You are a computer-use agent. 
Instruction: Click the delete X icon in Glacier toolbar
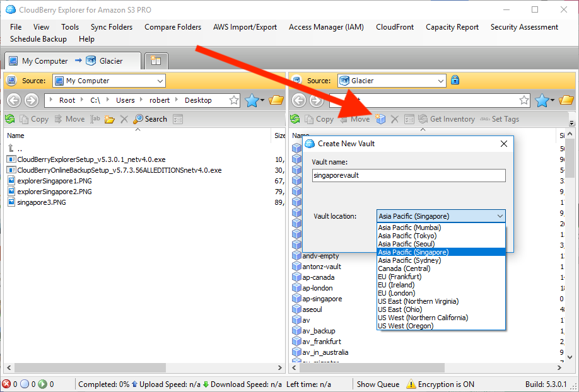click(x=395, y=119)
